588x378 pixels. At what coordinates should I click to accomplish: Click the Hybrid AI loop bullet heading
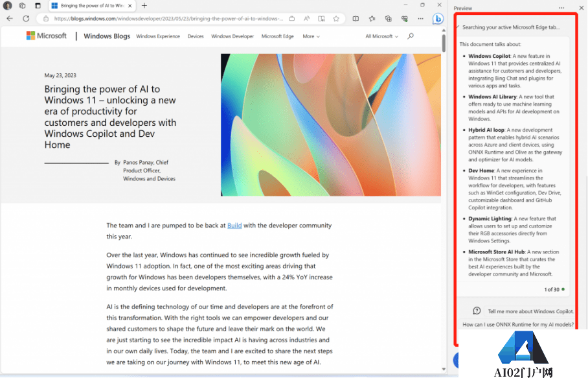point(486,130)
